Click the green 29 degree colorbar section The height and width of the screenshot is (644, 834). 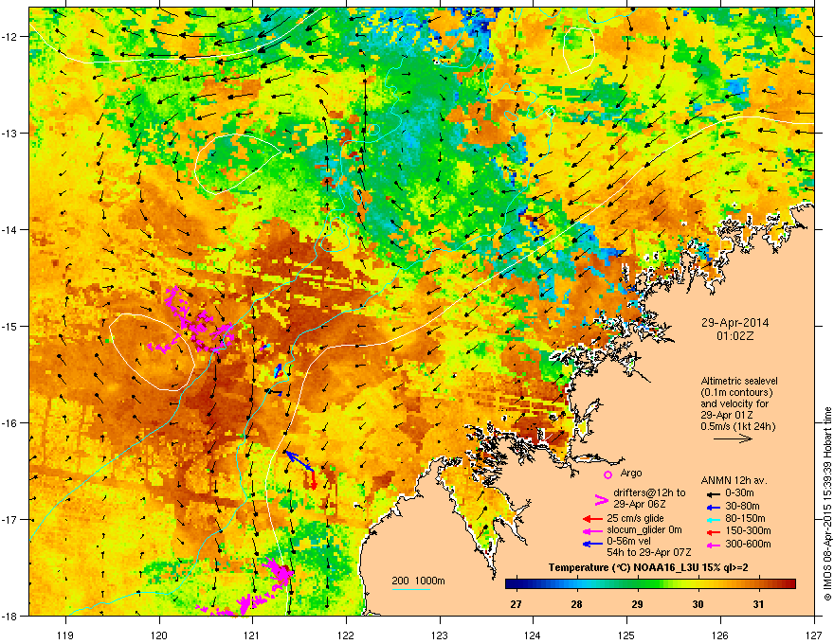[637, 584]
